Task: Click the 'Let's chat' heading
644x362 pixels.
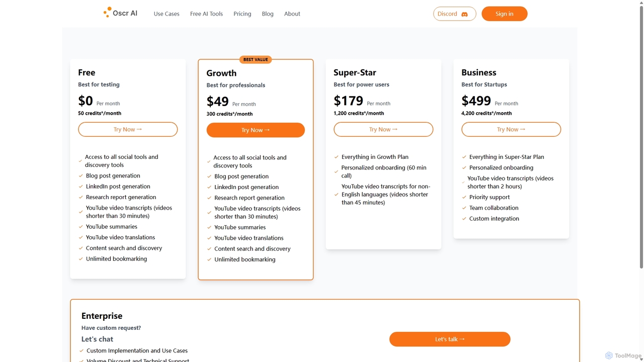Action: pos(97,339)
